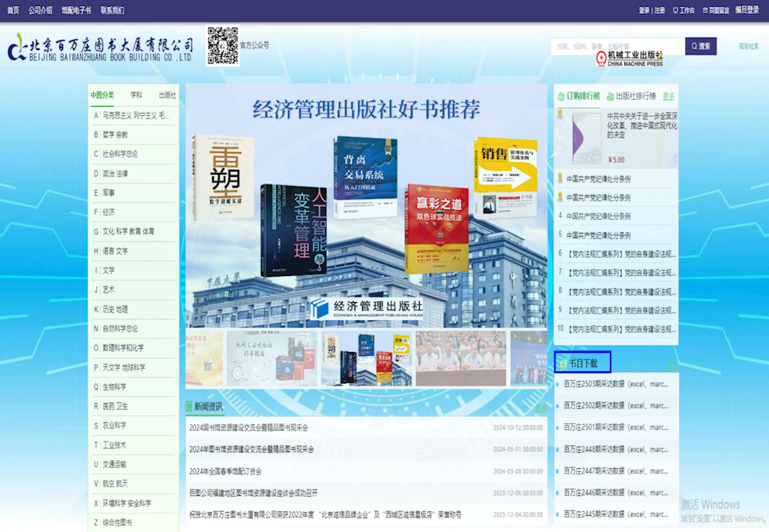
Task: Download 百万庄2503期采访数据
Action: 616,384
